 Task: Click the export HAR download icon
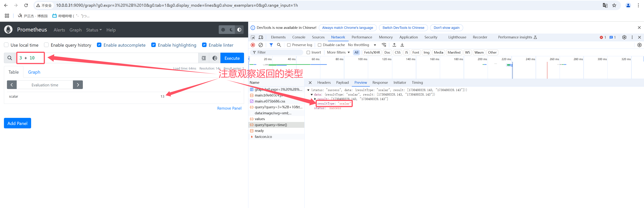click(x=402, y=45)
